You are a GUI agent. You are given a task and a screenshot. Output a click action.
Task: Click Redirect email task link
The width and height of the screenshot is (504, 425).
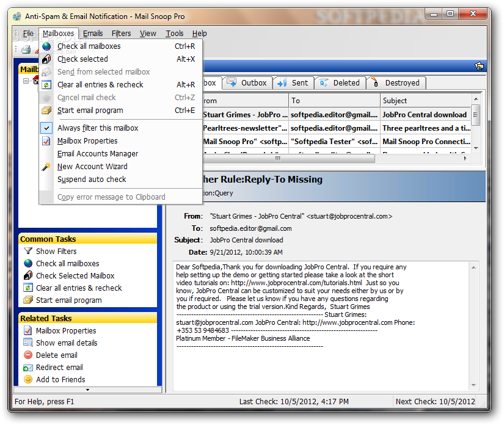pos(59,367)
